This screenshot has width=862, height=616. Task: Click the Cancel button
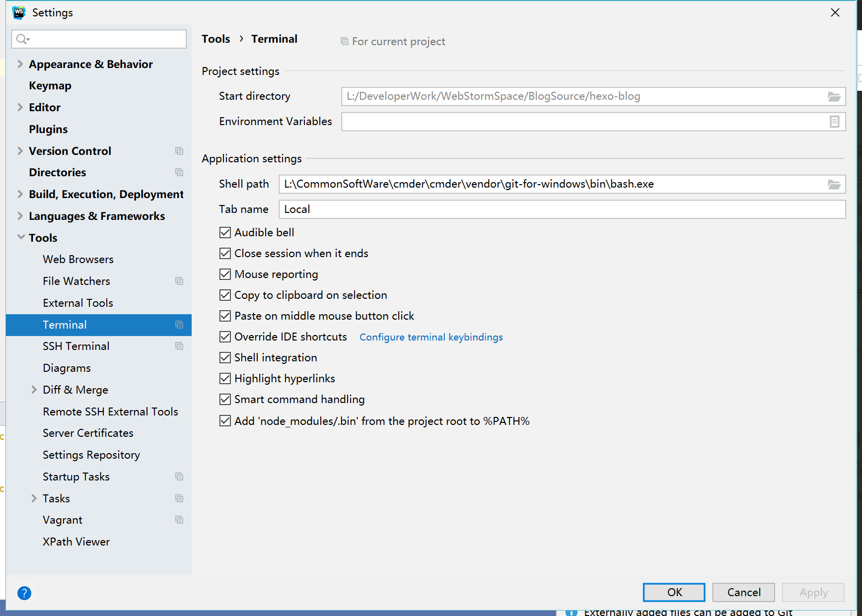(x=743, y=592)
